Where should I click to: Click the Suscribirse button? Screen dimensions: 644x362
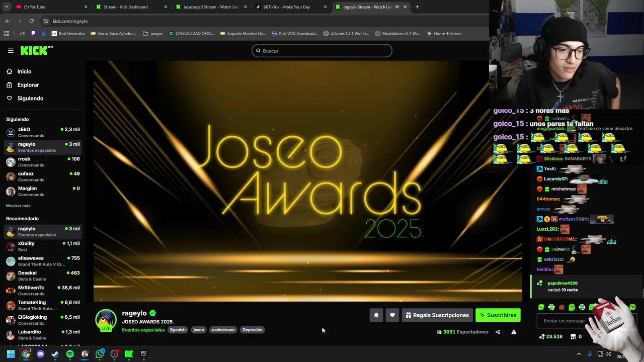pos(498,315)
